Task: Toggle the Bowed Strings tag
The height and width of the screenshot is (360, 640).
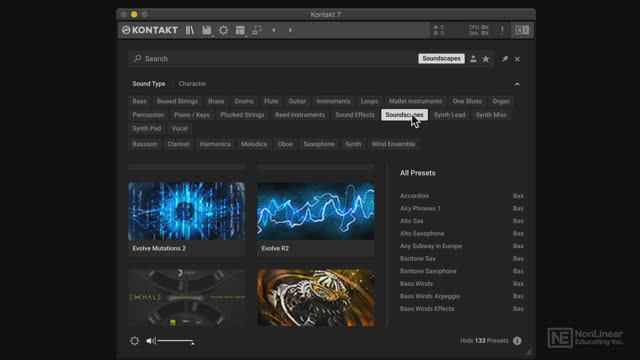Action: 177,101
